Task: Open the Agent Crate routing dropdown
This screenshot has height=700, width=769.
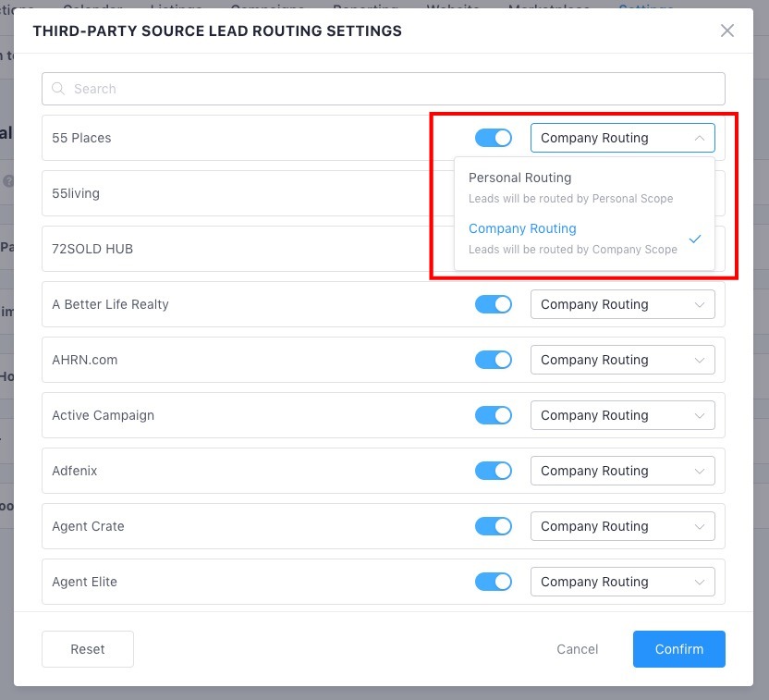Action: coord(621,526)
